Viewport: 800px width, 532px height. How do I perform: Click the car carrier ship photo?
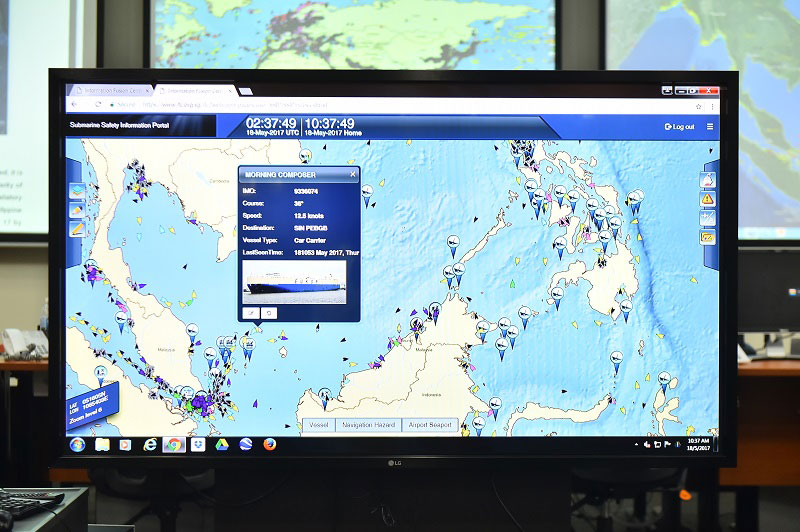294,283
